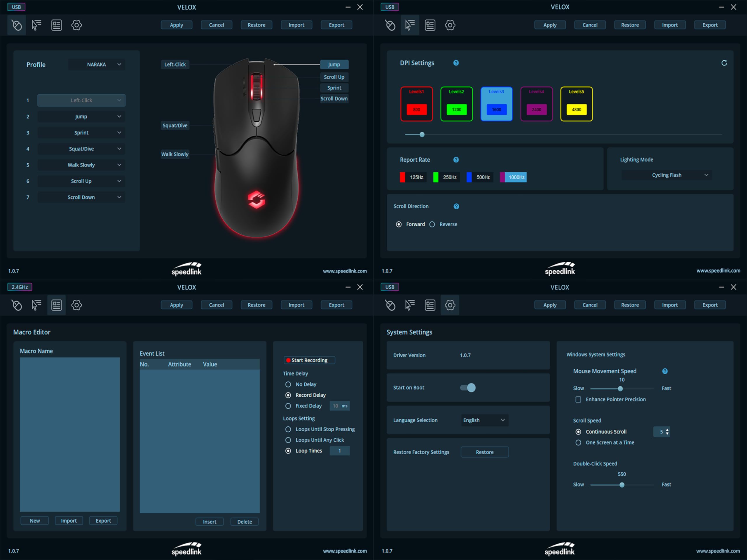Open button settings tab in top-right window
This screenshot has height=560, width=747.
[x=390, y=25]
